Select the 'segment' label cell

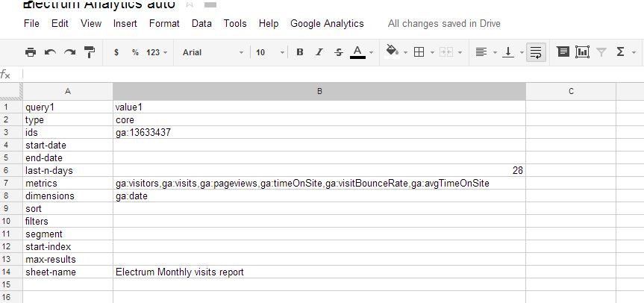[x=68, y=234]
